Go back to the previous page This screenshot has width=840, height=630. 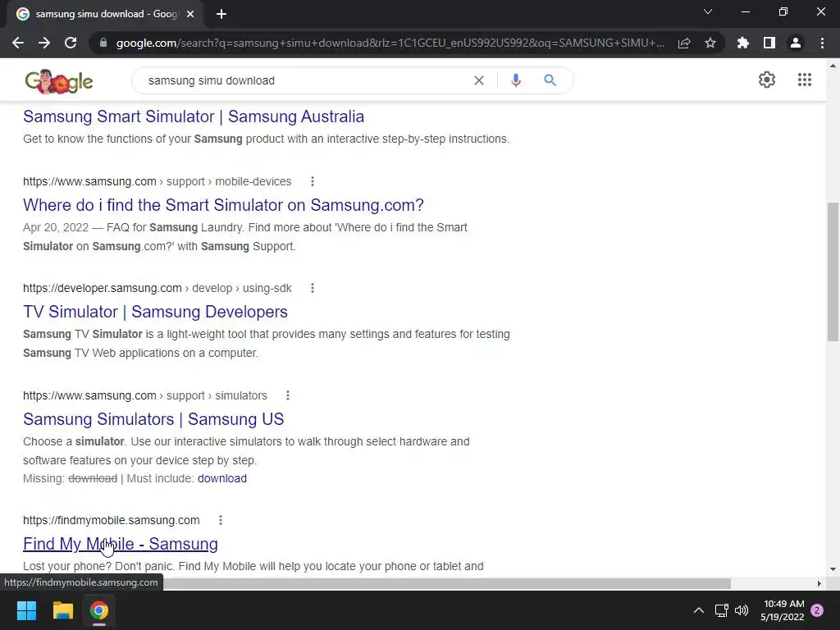click(x=18, y=43)
